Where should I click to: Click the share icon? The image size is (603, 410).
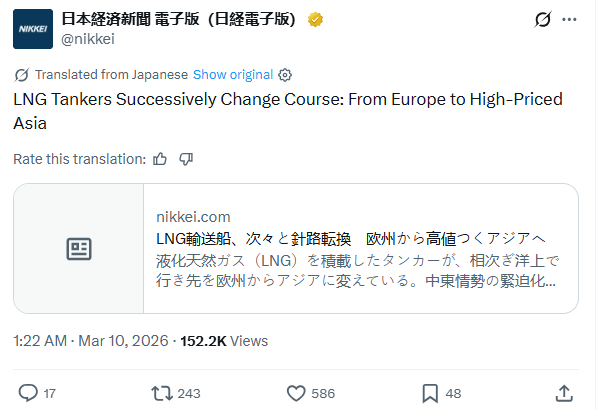click(x=564, y=393)
